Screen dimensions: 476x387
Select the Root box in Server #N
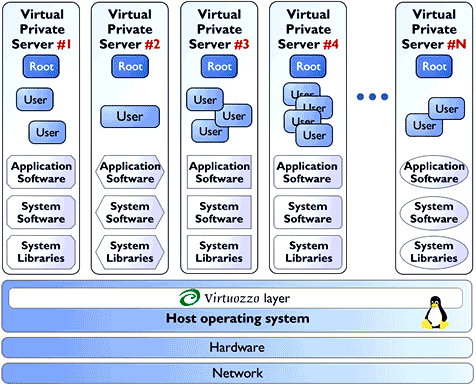click(434, 66)
